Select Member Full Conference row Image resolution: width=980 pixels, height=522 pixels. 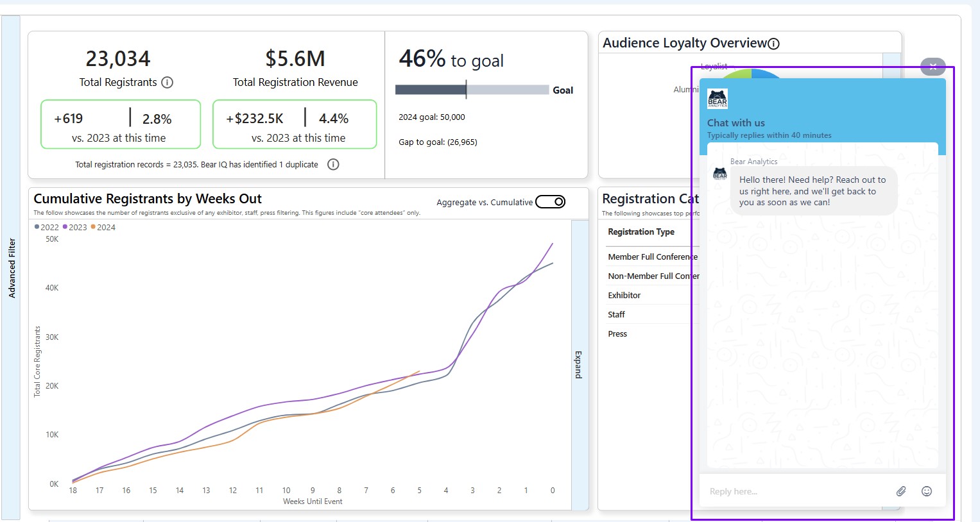(x=651, y=257)
